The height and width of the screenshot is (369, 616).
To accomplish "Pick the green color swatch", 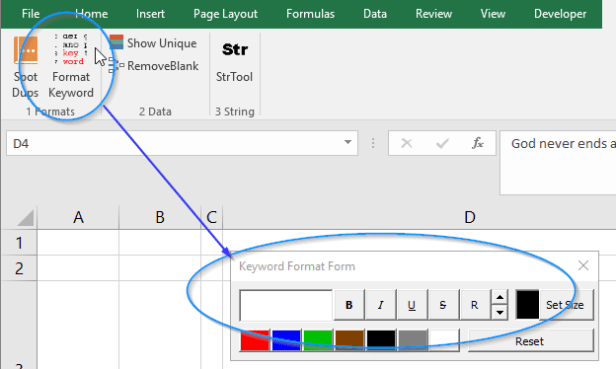I will [x=318, y=340].
